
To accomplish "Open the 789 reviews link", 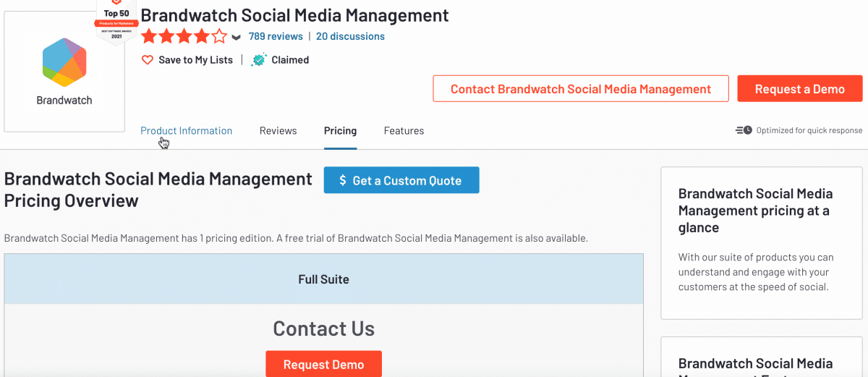I will click(276, 36).
